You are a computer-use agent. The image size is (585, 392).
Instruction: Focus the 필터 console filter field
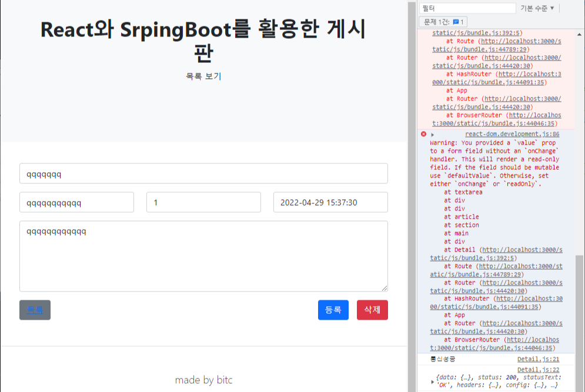pyautogui.click(x=467, y=8)
